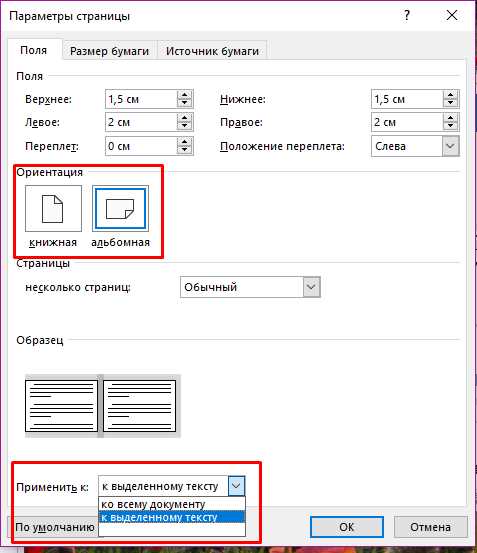Expand the несколько страниц dropdown
Screen dimensions: 477x553
pyautogui.click(x=311, y=287)
